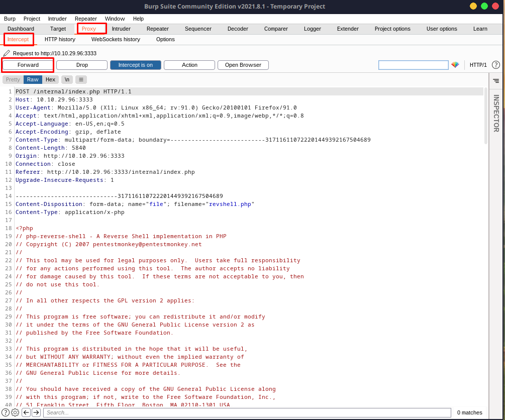The width and height of the screenshot is (505, 420).
Task: Toggle the Intercept is on button
Action: pos(136,65)
